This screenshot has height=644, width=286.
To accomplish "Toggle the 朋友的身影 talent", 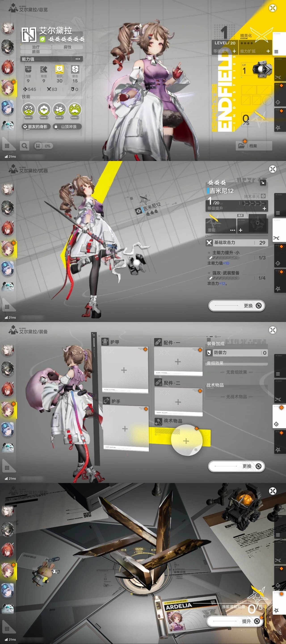I will 36,127.
